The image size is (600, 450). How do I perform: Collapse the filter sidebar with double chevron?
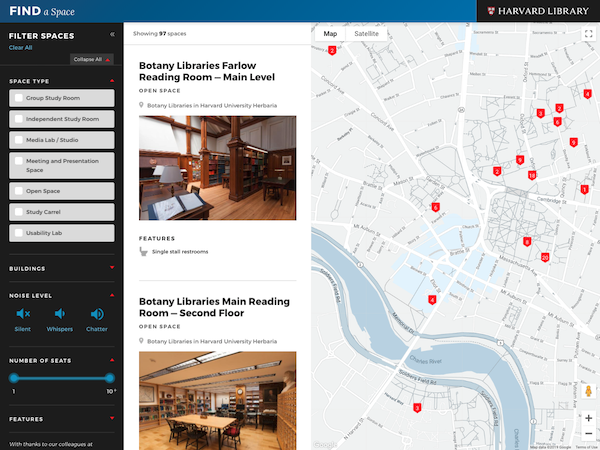click(112, 34)
